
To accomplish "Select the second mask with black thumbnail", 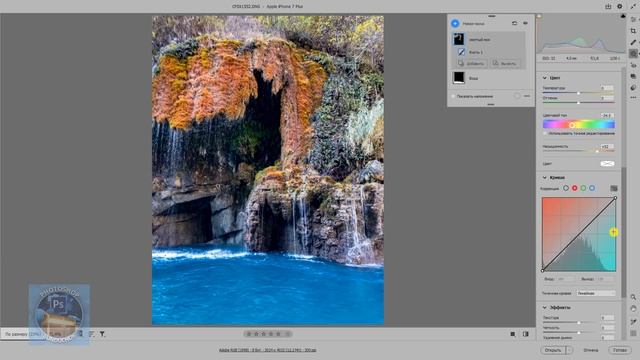I will (459, 78).
